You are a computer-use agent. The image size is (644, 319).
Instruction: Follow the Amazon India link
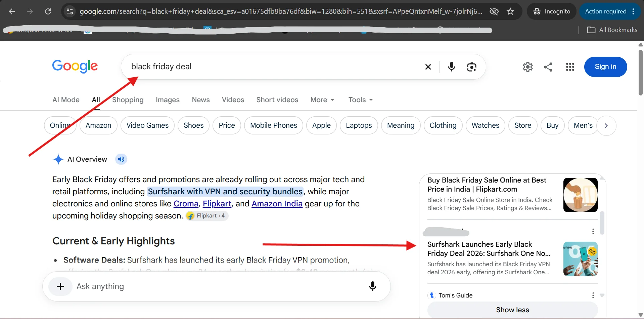pyautogui.click(x=277, y=204)
